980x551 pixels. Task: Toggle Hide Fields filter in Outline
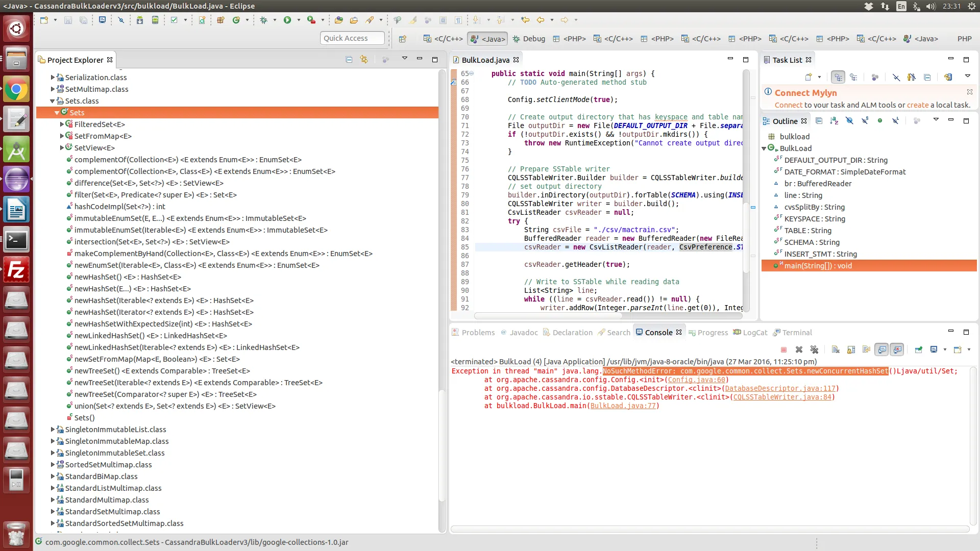pos(849,121)
